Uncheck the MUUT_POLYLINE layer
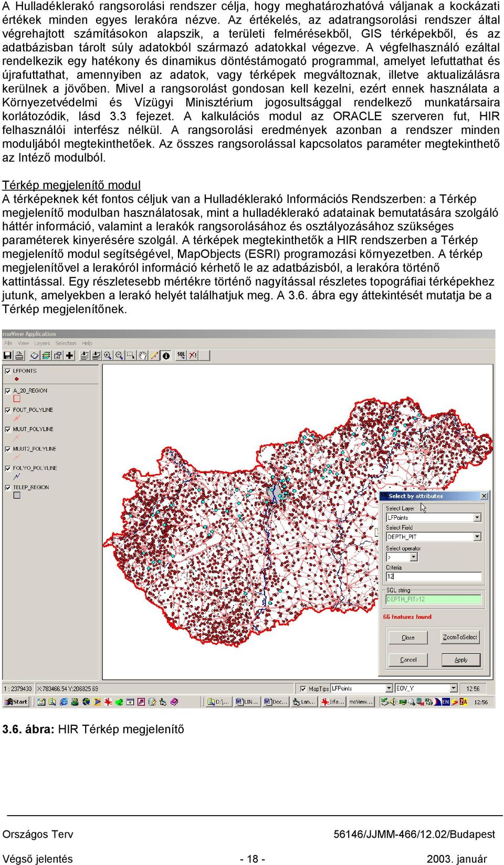504x865 pixels. point(8,429)
